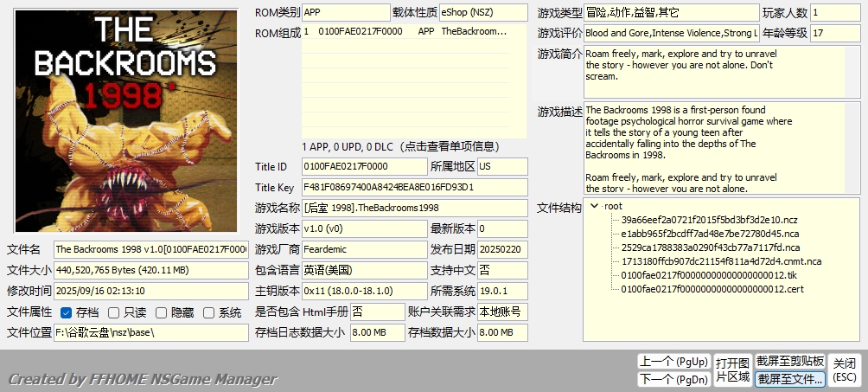Go to previous game with 上一个 (PgUp)
The width and height of the screenshot is (868, 392).
tap(673, 361)
